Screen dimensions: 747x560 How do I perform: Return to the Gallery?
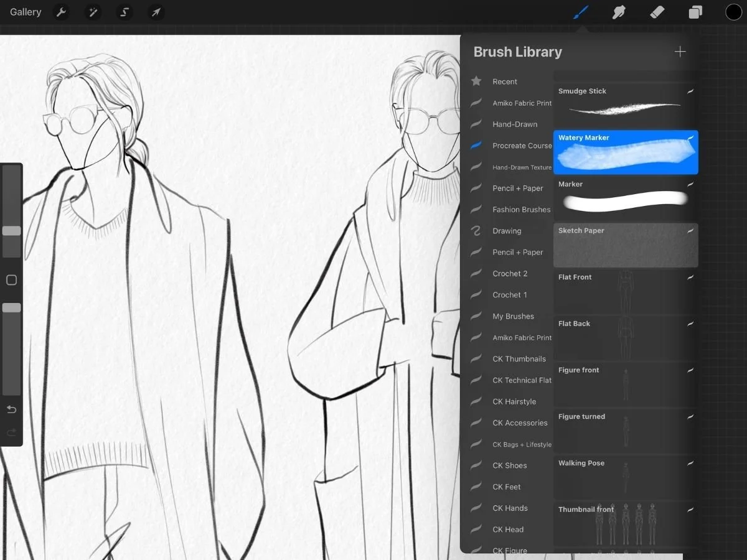pos(26,12)
